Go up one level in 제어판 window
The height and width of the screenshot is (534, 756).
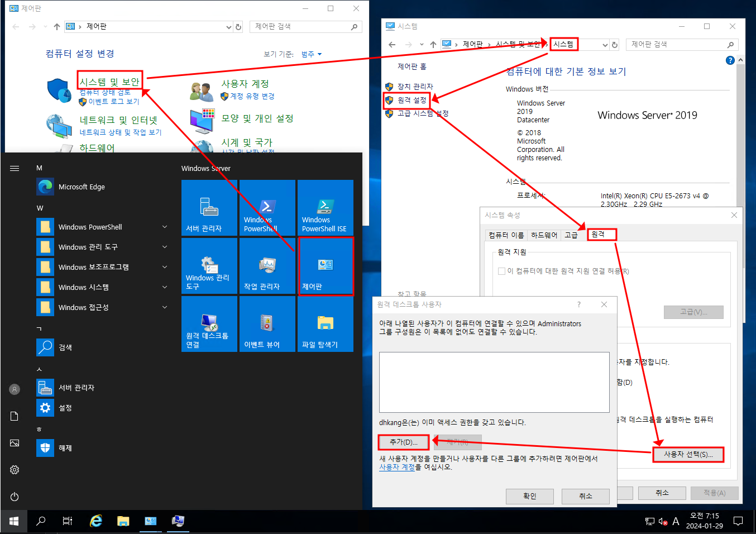57,27
